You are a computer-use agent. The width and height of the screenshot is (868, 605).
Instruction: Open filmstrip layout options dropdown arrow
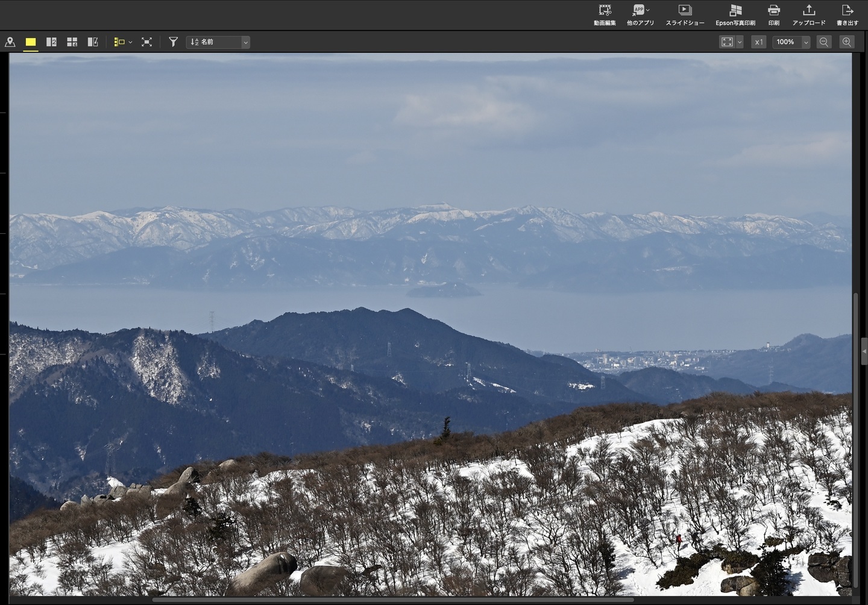click(130, 42)
